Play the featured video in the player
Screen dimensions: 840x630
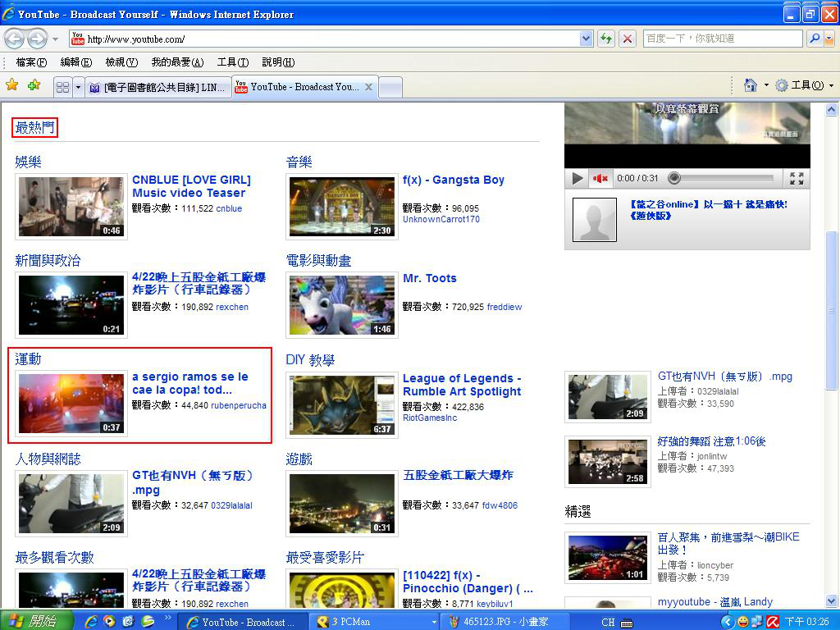click(x=577, y=178)
